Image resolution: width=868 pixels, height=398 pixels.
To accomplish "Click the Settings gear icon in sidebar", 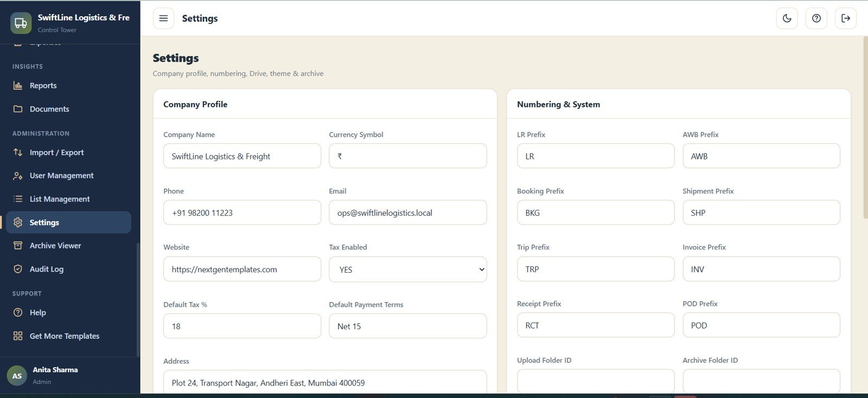I will coord(18,222).
